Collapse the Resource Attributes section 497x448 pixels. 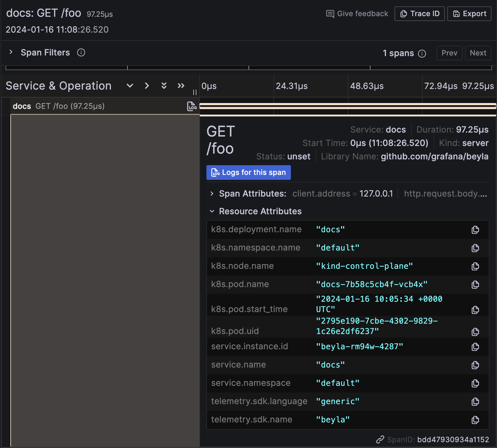point(212,211)
